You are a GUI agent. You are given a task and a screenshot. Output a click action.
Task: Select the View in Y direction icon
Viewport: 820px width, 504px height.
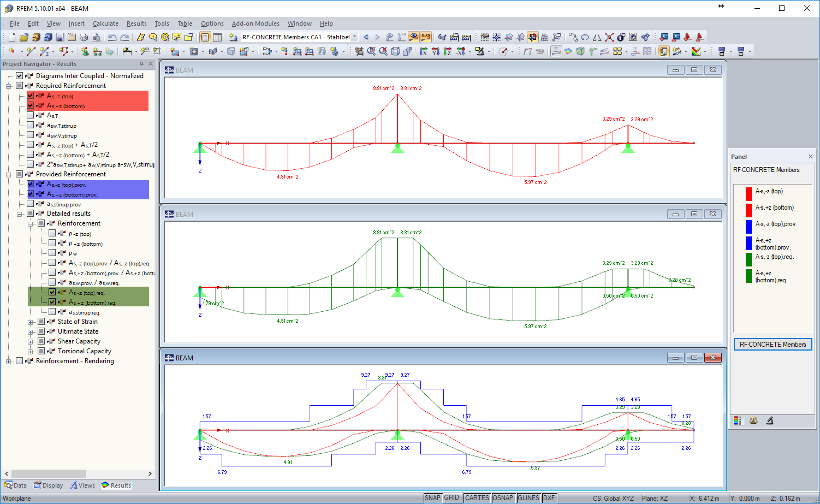tap(435, 51)
